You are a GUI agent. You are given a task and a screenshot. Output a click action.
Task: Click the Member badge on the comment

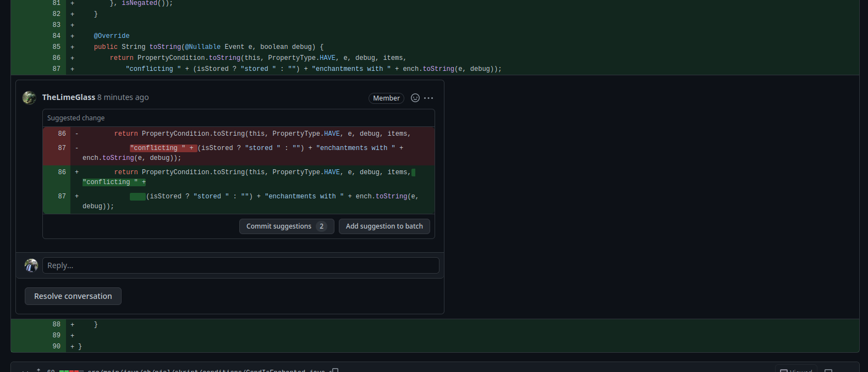pos(386,98)
